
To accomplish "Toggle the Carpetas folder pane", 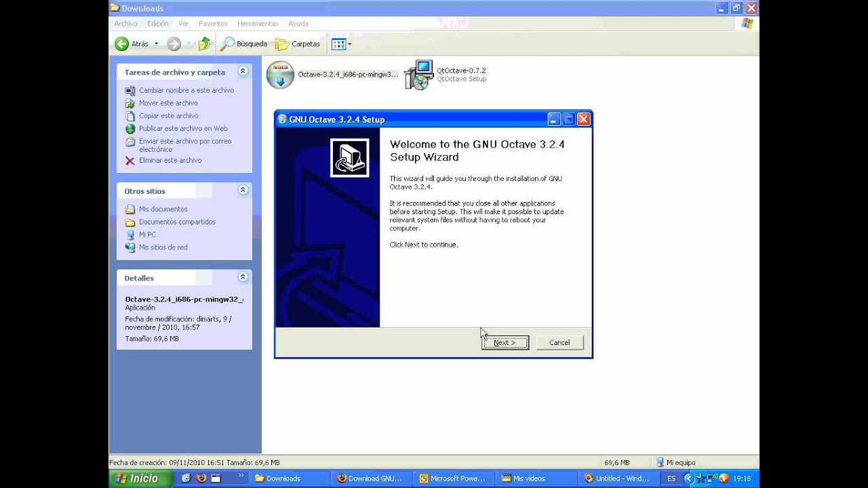I will point(298,44).
